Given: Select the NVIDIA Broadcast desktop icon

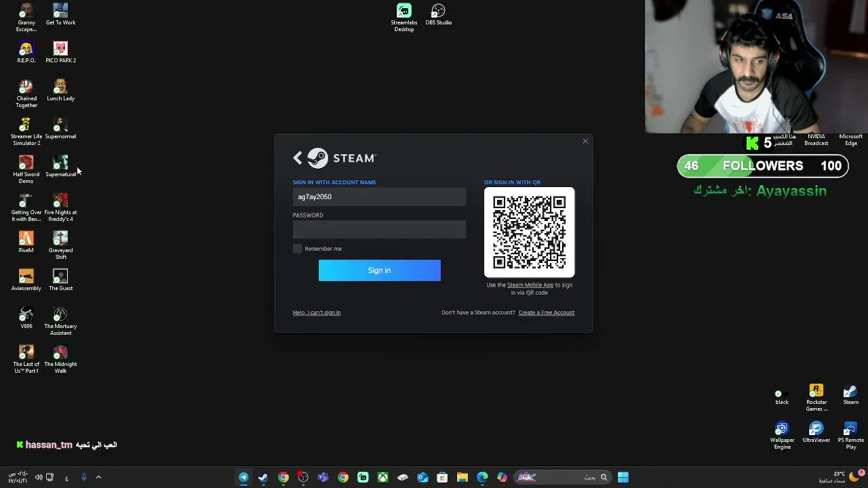Looking at the screenshot, I should [x=816, y=140].
